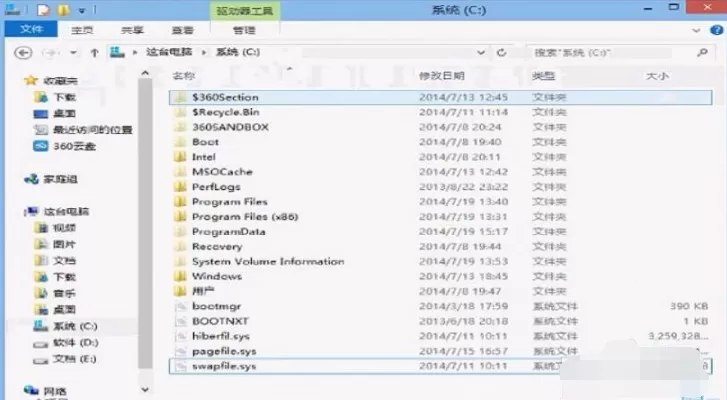Open 文档 library in sidebar
Image resolution: width=727 pixels, height=400 pixels.
click(55, 260)
